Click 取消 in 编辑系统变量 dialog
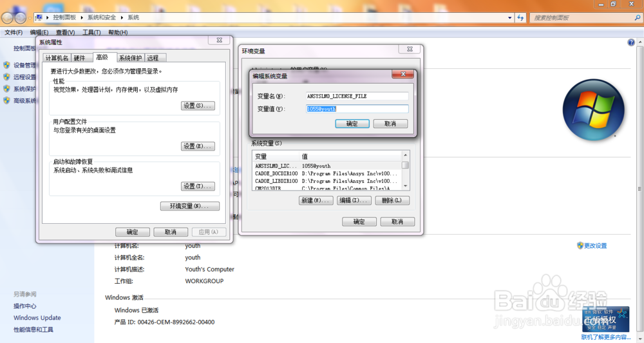The image size is (644, 343). click(x=390, y=124)
